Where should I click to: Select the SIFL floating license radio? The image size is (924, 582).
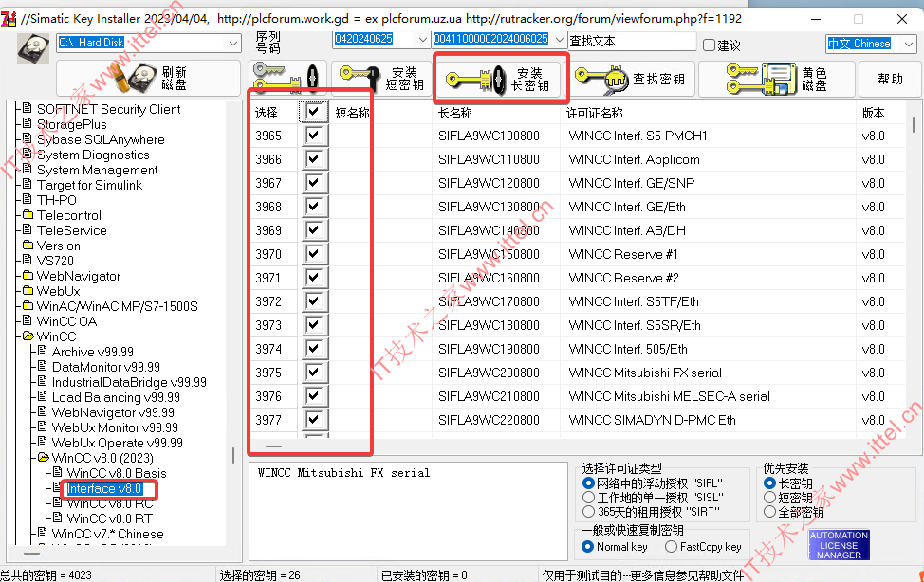[x=588, y=483]
